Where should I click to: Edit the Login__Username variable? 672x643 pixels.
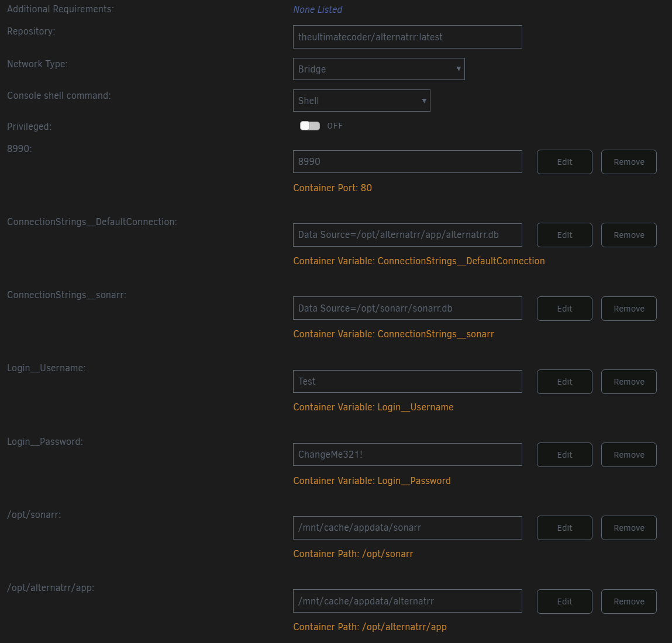click(x=564, y=382)
